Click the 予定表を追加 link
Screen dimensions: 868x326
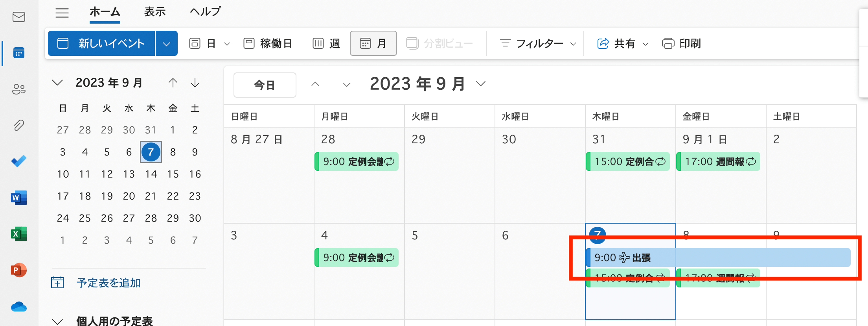pyautogui.click(x=108, y=283)
